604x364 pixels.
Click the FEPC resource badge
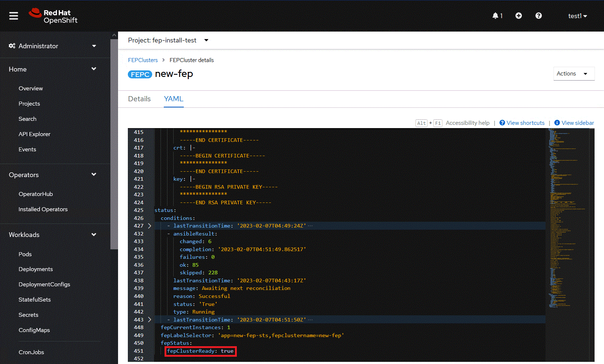point(140,74)
